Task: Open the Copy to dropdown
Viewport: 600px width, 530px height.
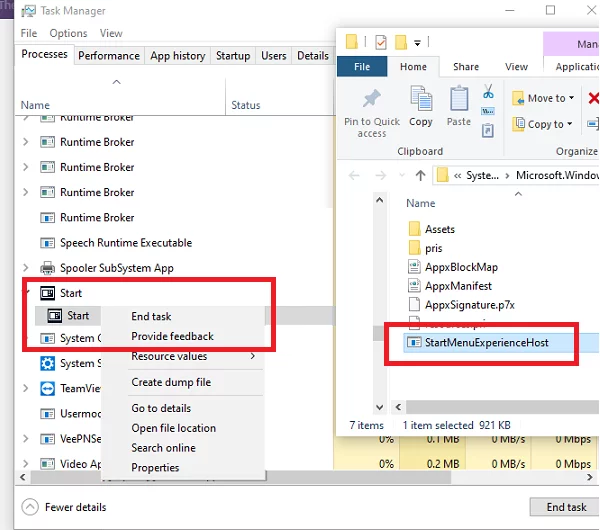Action: [x=544, y=124]
